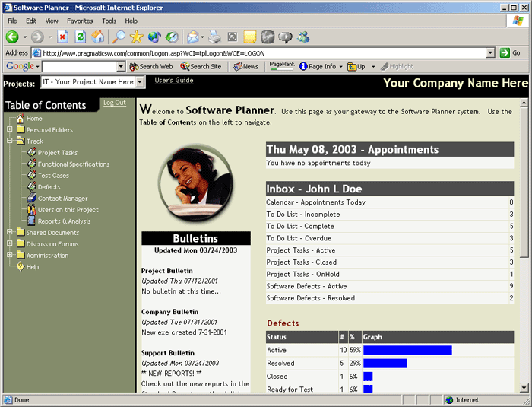
Task: Open the Messenger people icon
Action: [x=303, y=37]
